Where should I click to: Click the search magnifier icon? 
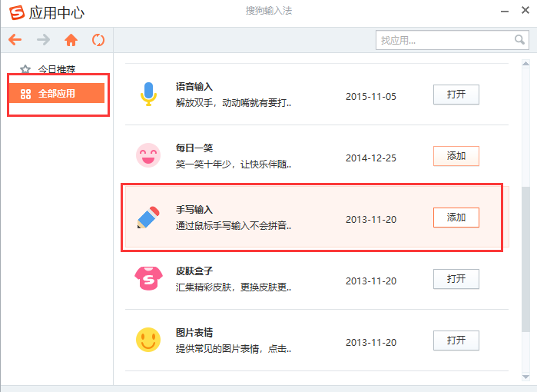click(x=519, y=39)
